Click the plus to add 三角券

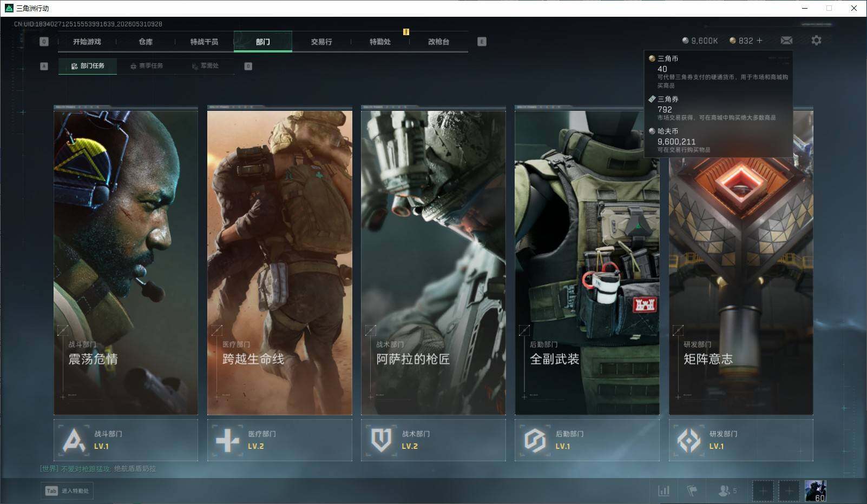(759, 41)
